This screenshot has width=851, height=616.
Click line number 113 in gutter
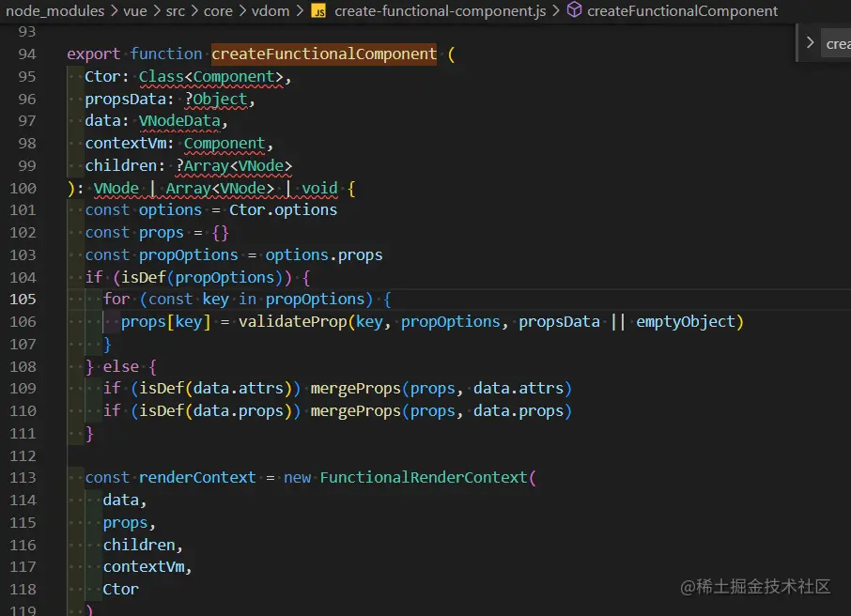tap(23, 478)
